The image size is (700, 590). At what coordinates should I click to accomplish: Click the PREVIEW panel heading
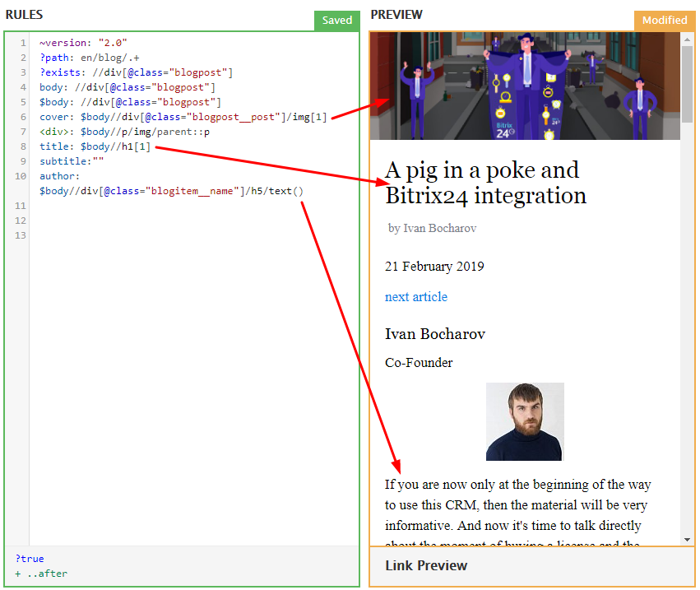point(396,15)
